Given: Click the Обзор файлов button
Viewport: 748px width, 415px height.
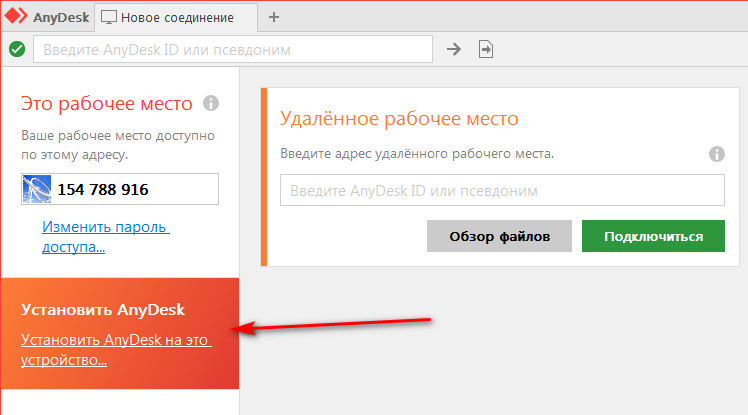Looking at the screenshot, I should click(x=499, y=236).
